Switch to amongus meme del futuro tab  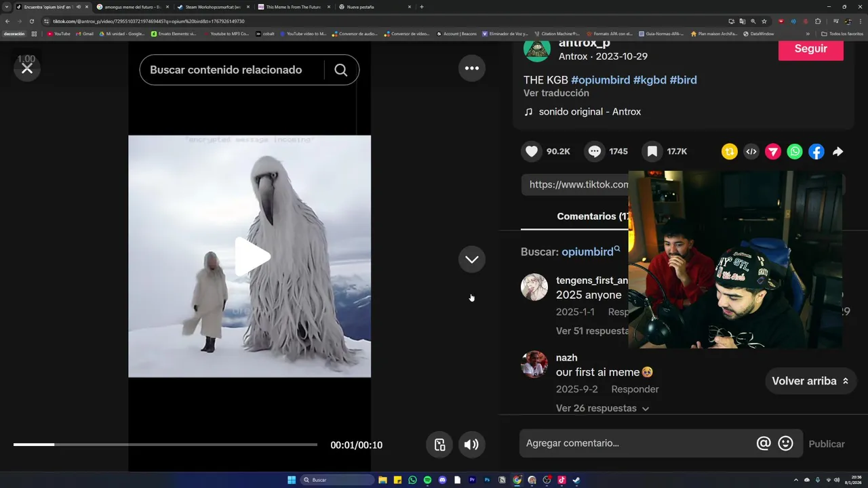(x=132, y=7)
